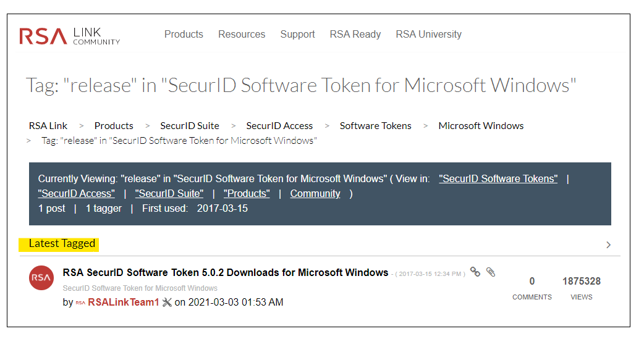Screen dimensions: 644x347
Task: Click the RSA Link Community logo
Action: tap(69, 36)
